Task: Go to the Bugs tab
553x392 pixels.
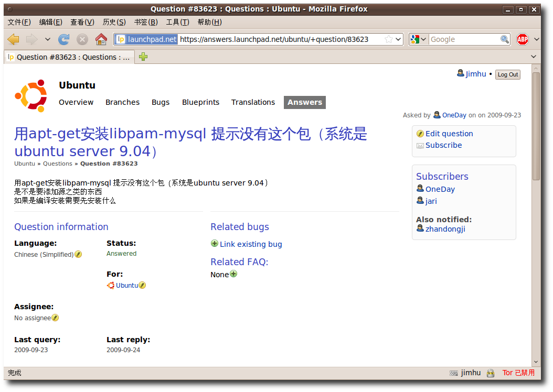Action: pyautogui.click(x=161, y=102)
